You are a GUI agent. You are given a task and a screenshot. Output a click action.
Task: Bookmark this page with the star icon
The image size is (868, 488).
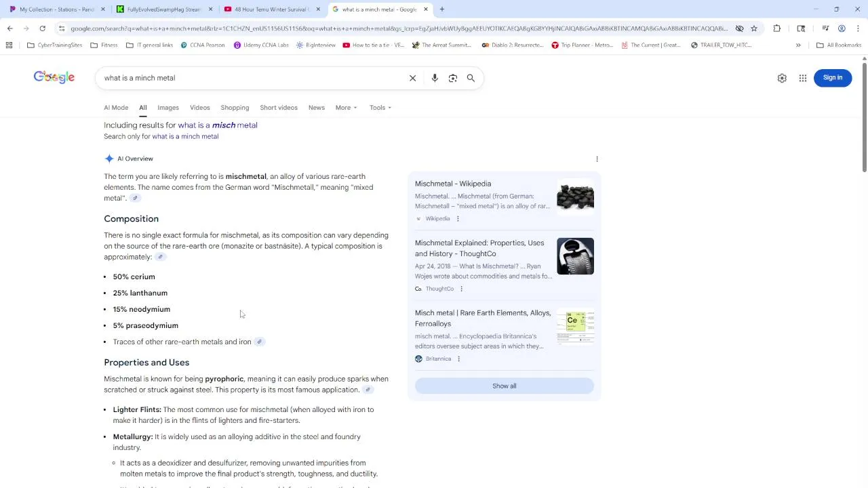(x=753, y=28)
